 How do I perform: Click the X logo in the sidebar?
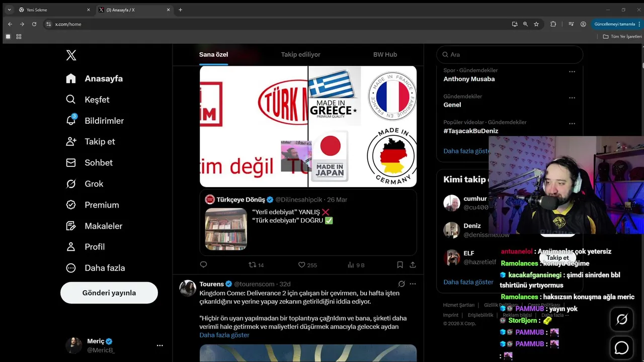(71, 55)
